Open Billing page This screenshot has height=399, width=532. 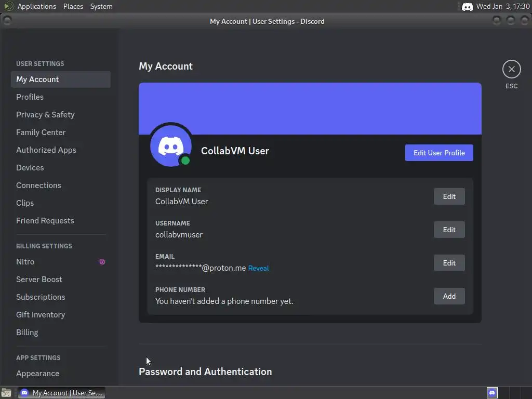pos(61,332)
